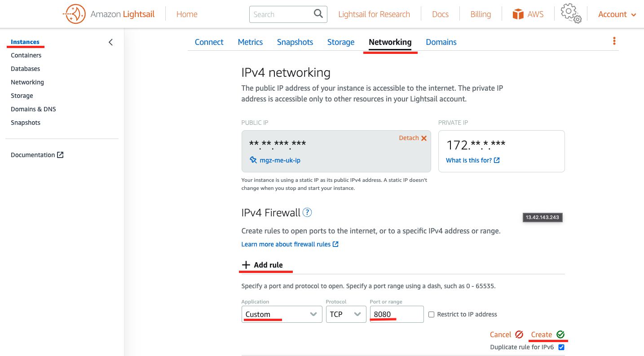The height and width of the screenshot is (356, 644).
Task: Open Containers in the sidebar
Action: (26, 55)
